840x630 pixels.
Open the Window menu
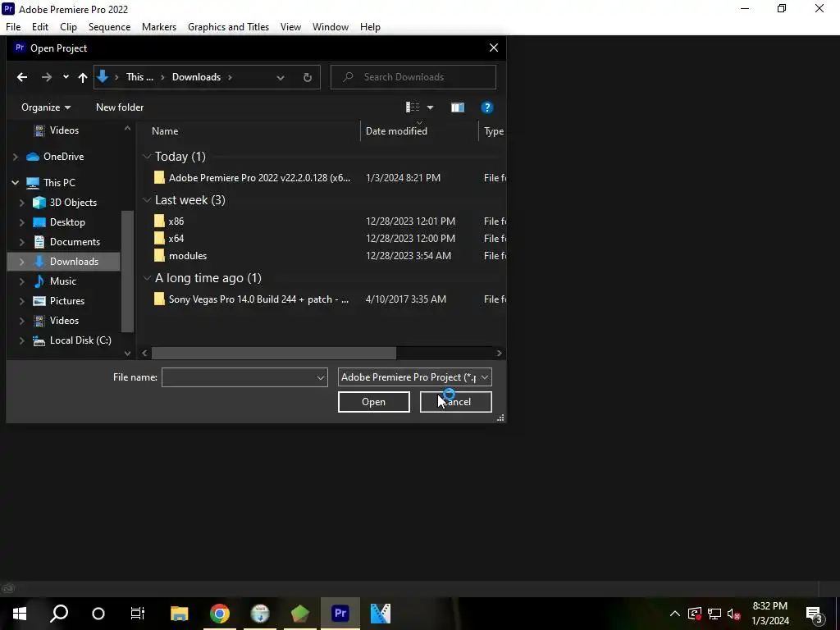click(331, 27)
